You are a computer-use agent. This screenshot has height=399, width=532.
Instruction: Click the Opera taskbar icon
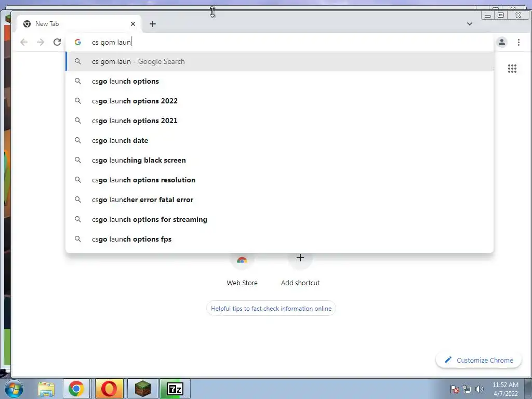coord(109,389)
